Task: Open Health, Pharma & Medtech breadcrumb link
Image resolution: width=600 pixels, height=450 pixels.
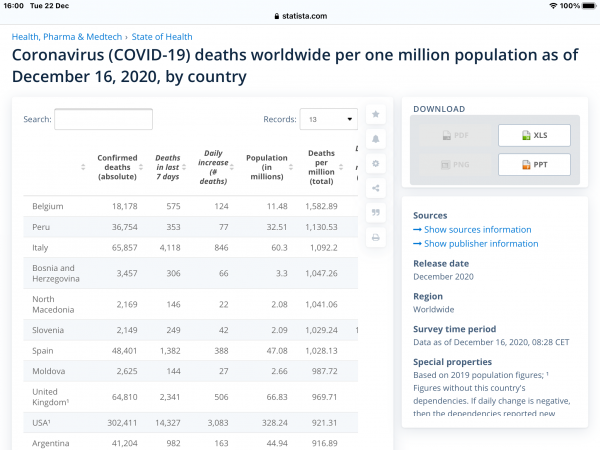Action: [67, 37]
